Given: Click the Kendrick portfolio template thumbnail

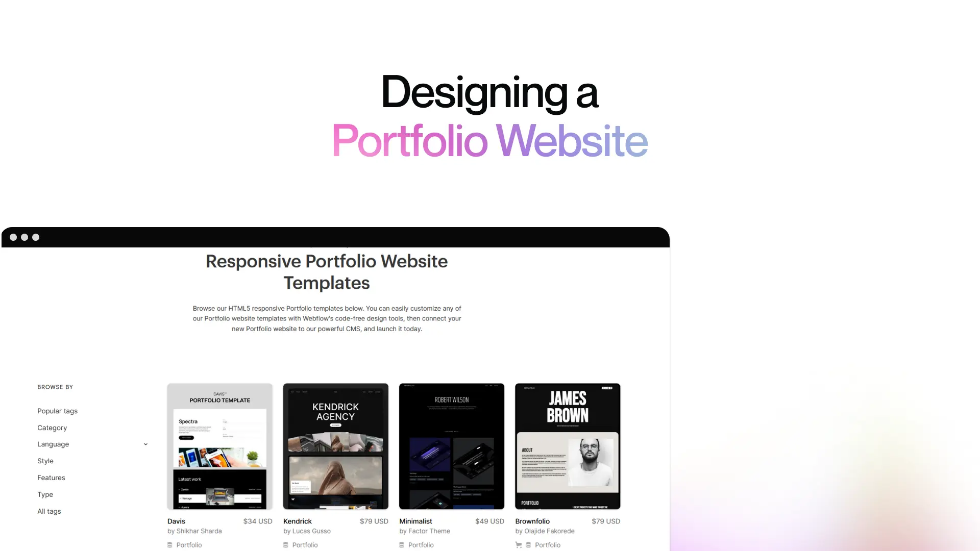Looking at the screenshot, I should point(335,445).
